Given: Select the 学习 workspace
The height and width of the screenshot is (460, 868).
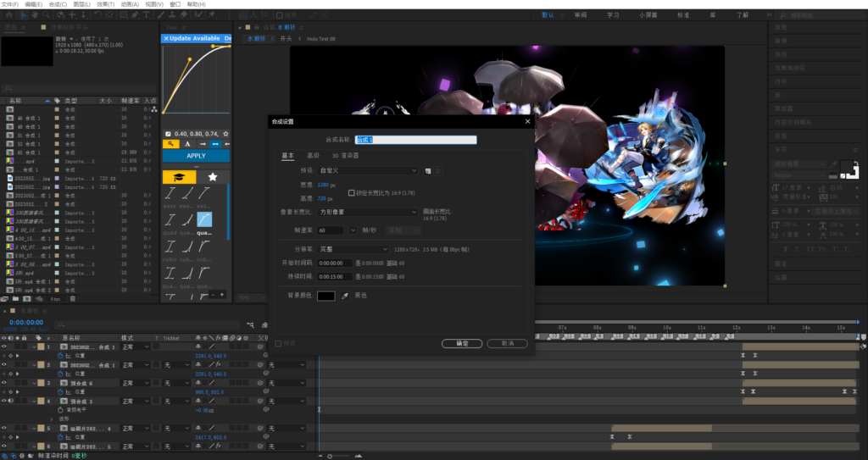Looking at the screenshot, I should coord(613,15).
